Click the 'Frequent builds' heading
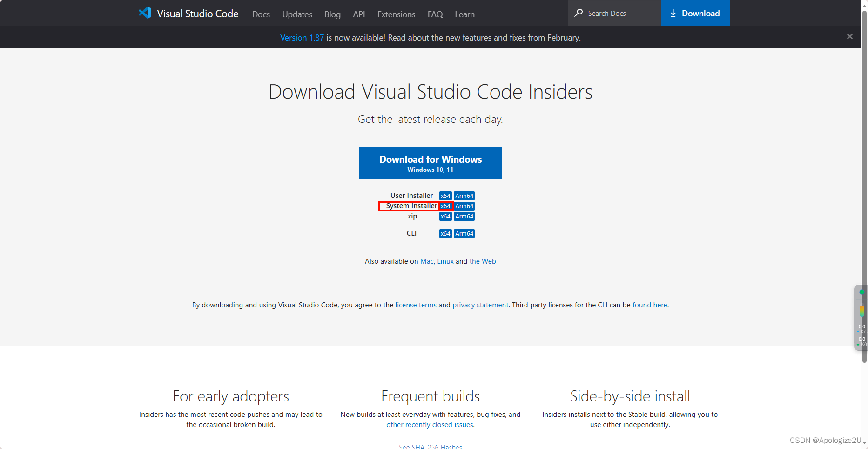 click(431, 396)
